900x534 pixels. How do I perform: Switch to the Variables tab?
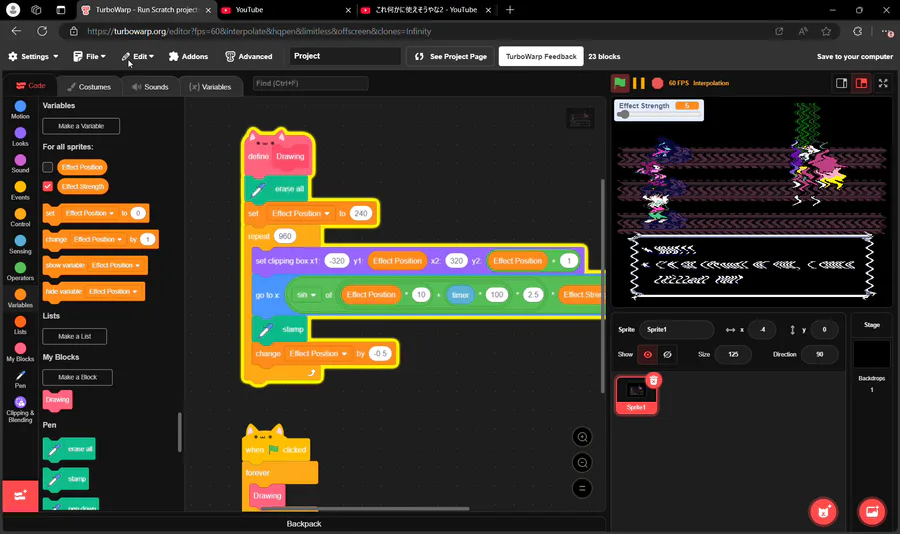(x=211, y=87)
